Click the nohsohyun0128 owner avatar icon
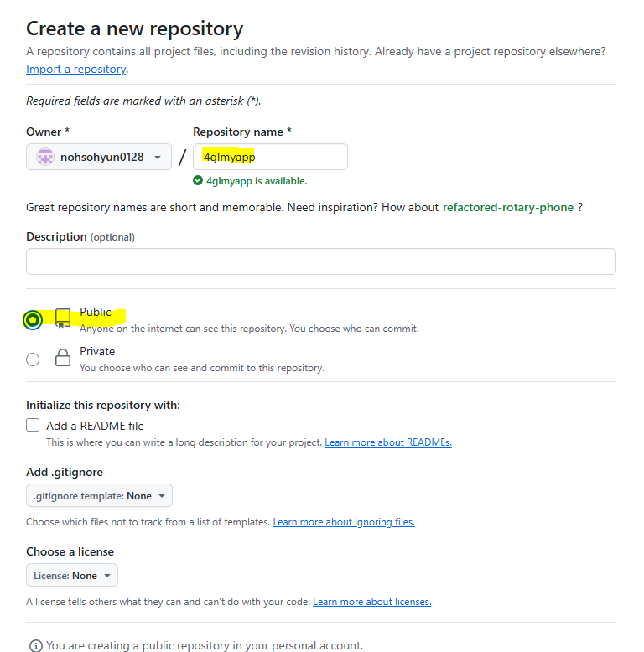Image resolution: width=644 pixels, height=652 pixels. point(45,157)
